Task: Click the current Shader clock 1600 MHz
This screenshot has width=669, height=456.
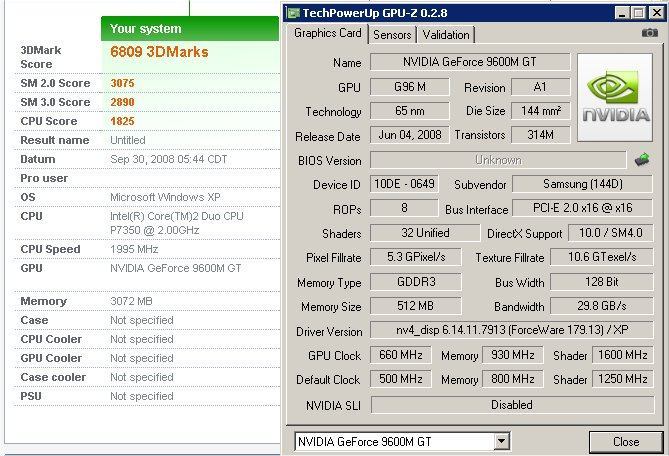Action: 622,355
